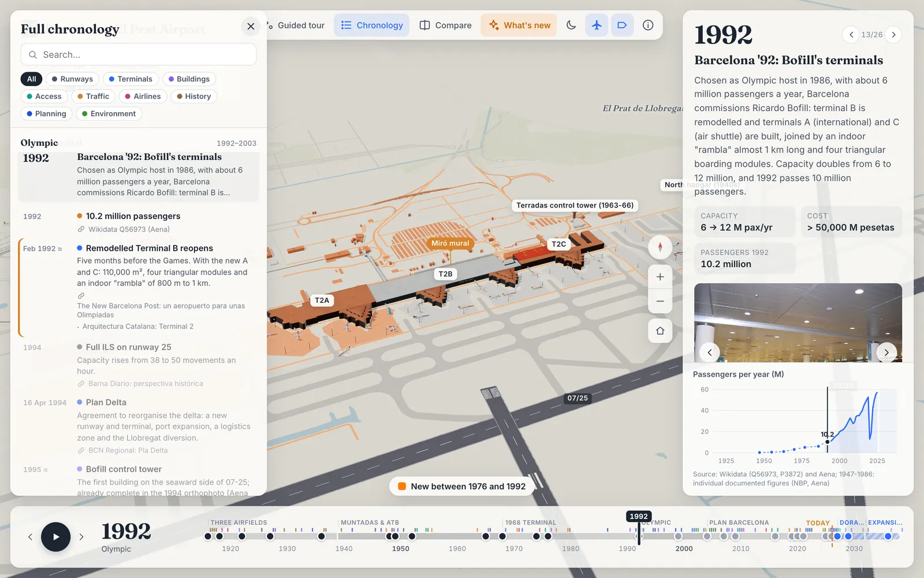Viewport: 924px width, 578px height.
Task: Filter chronology by Environment
Action: (109, 114)
